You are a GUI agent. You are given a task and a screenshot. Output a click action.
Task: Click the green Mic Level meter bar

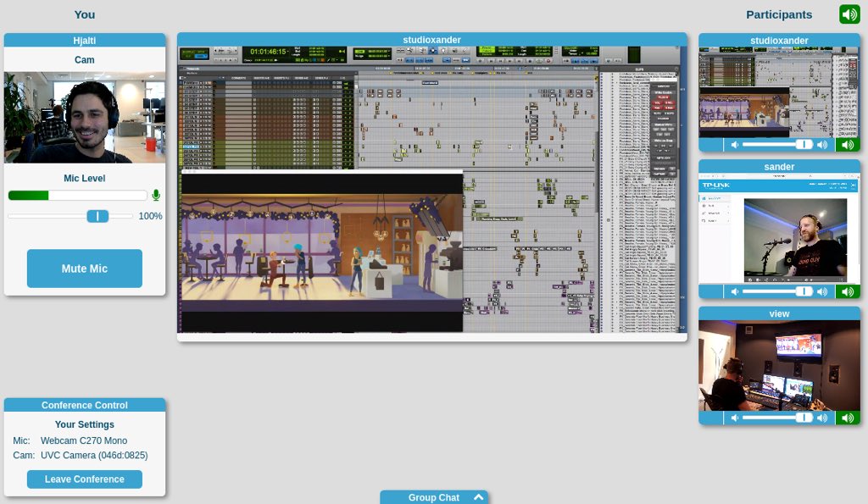point(28,196)
